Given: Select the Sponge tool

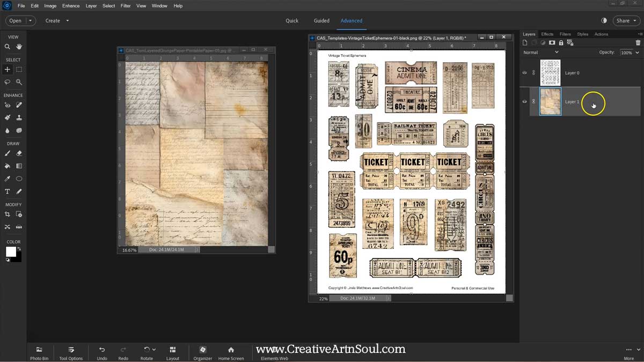Looking at the screenshot, I should click(19, 130).
